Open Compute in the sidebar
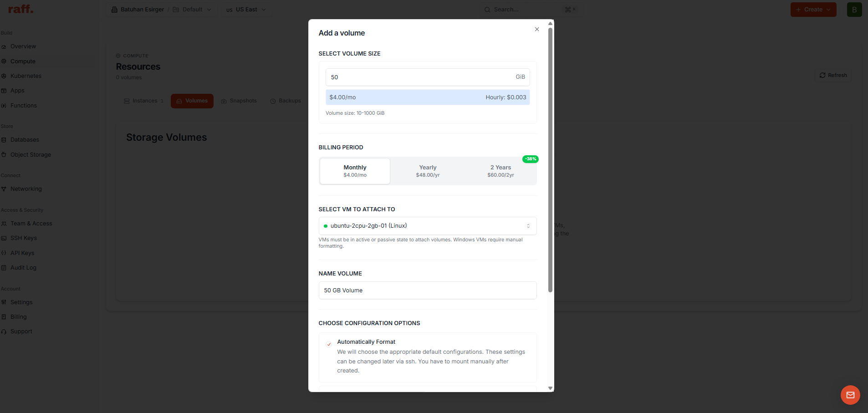This screenshot has height=413, width=868. (23, 61)
